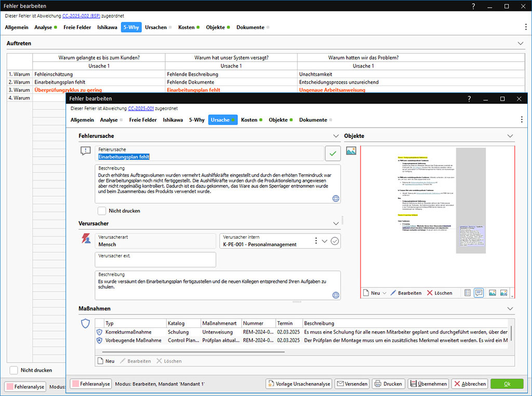Click into the Verursacher ext. input field
Screen dimensions: 532x396
tap(155, 260)
